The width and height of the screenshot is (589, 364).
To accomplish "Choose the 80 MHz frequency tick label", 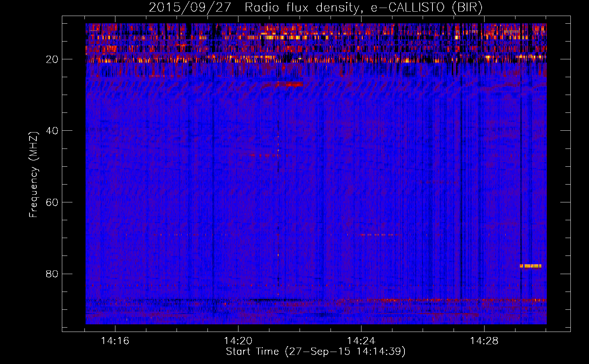I will [52, 274].
